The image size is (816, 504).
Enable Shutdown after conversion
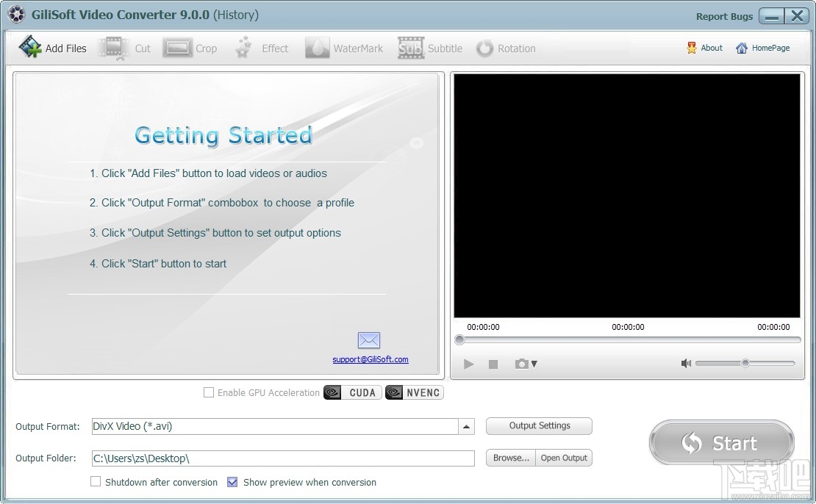[96, 482]
